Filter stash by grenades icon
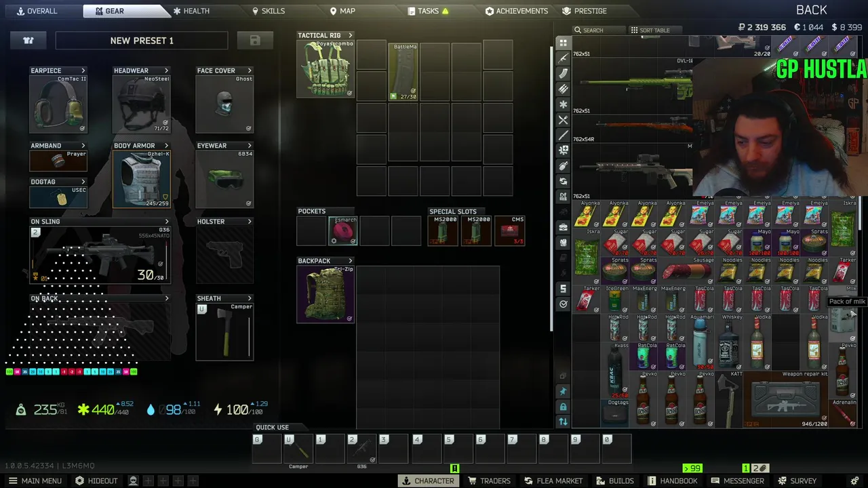Image resolution: width=868 pixels, height=488 pixels. click(x=563, y=166)
